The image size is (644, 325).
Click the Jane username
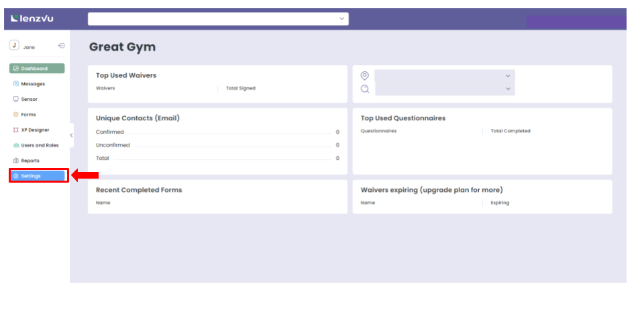click(x=29, y=47)
